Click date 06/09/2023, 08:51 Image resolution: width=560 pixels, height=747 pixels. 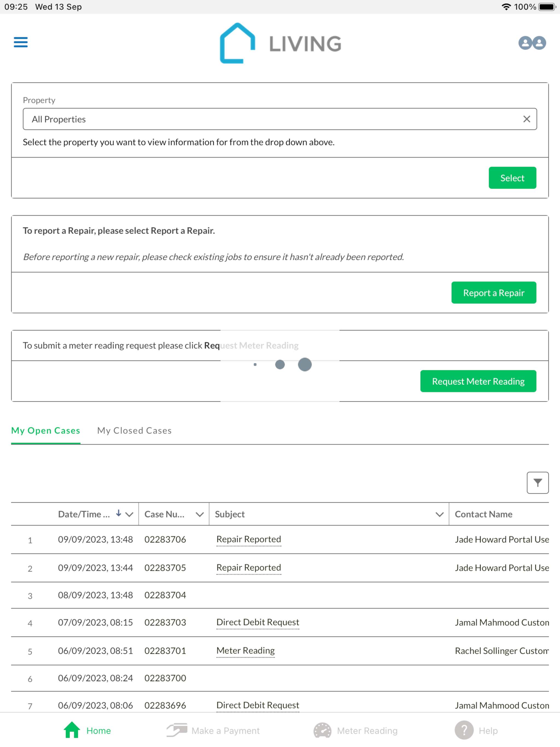(95, 651)
